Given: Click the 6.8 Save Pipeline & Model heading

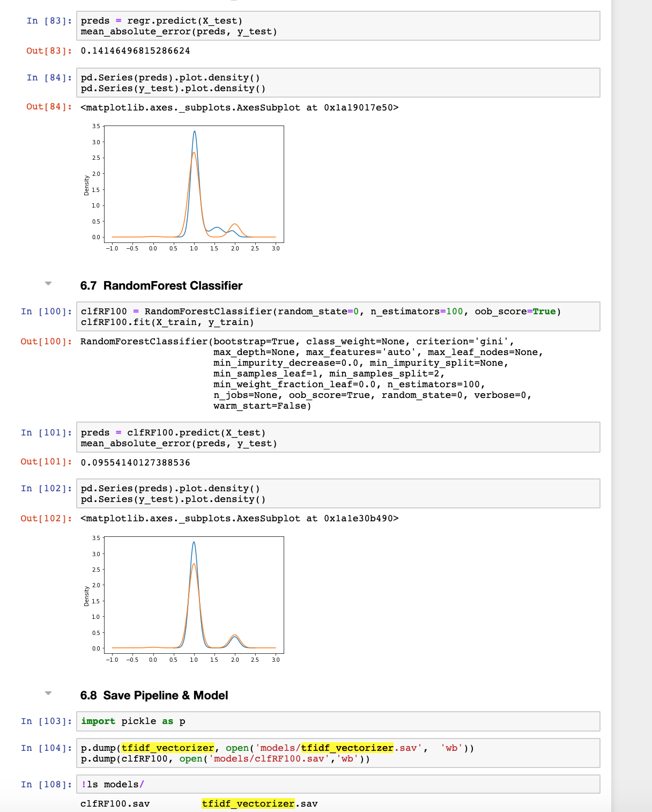Looking at the screenshot, I should [x=154, y=696].
